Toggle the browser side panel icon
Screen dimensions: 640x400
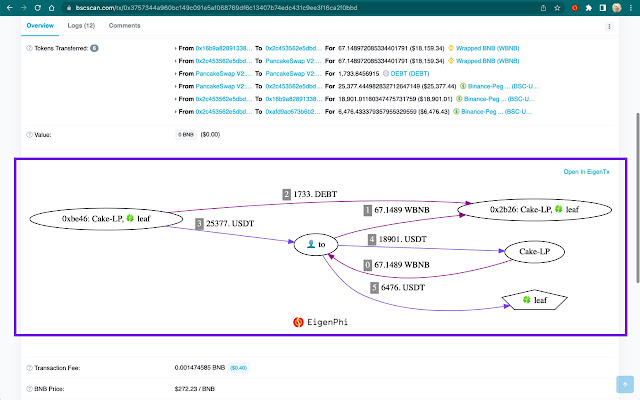602,8
